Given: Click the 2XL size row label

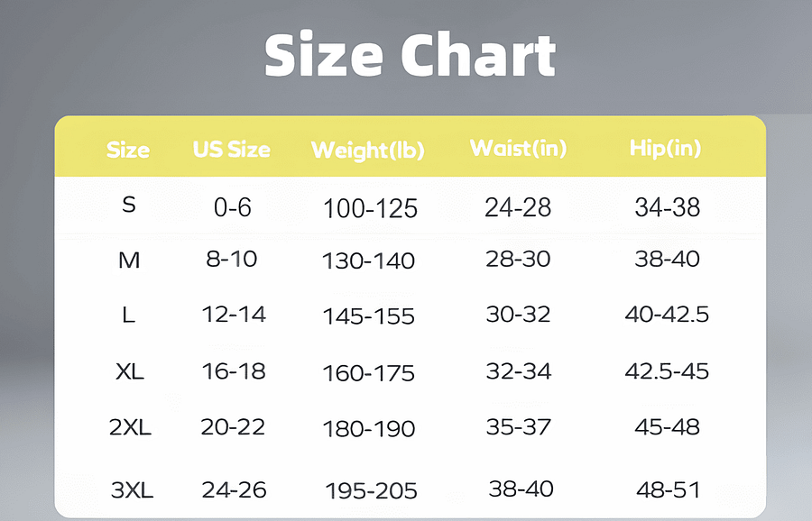Looking at the screenshot, I should [130, 427].
